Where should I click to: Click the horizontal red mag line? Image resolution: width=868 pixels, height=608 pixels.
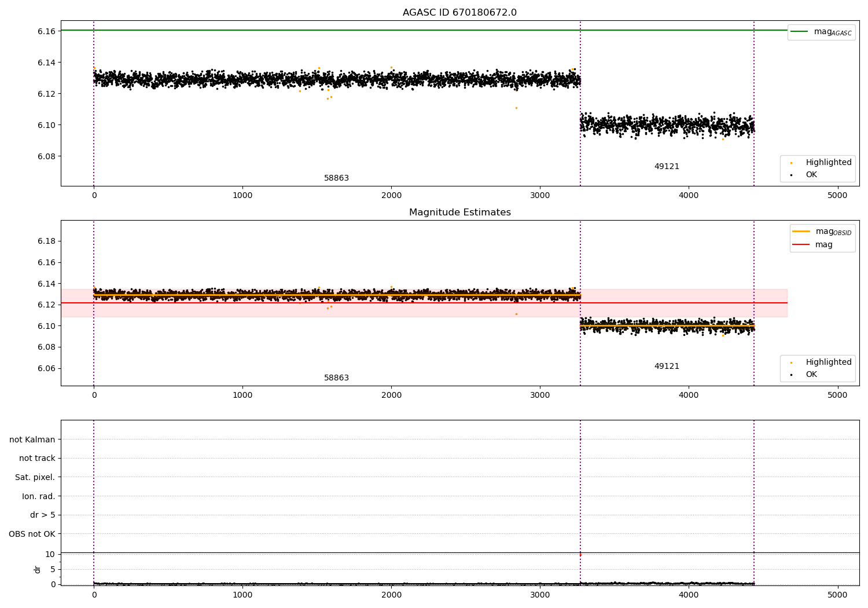424,303
